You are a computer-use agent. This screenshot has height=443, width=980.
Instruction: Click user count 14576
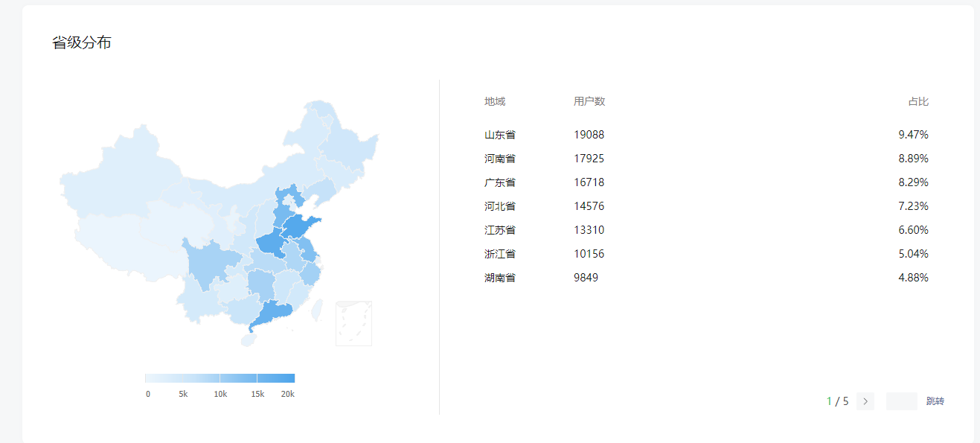point(589,206)
